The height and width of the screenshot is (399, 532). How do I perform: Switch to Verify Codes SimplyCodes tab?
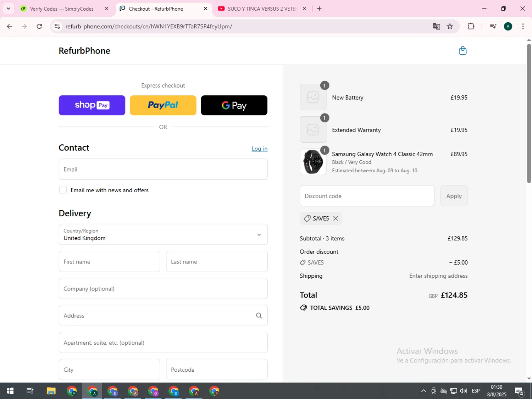coord(62,9)
